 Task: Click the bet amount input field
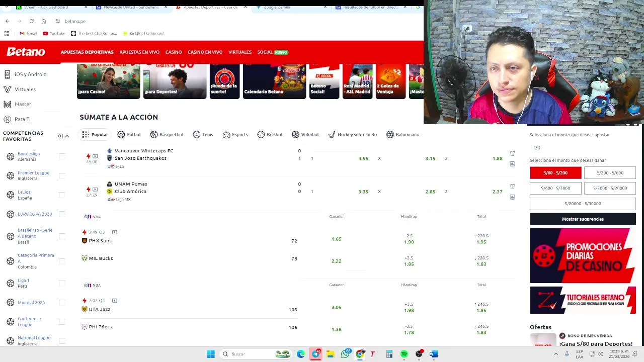click(583, 147)
